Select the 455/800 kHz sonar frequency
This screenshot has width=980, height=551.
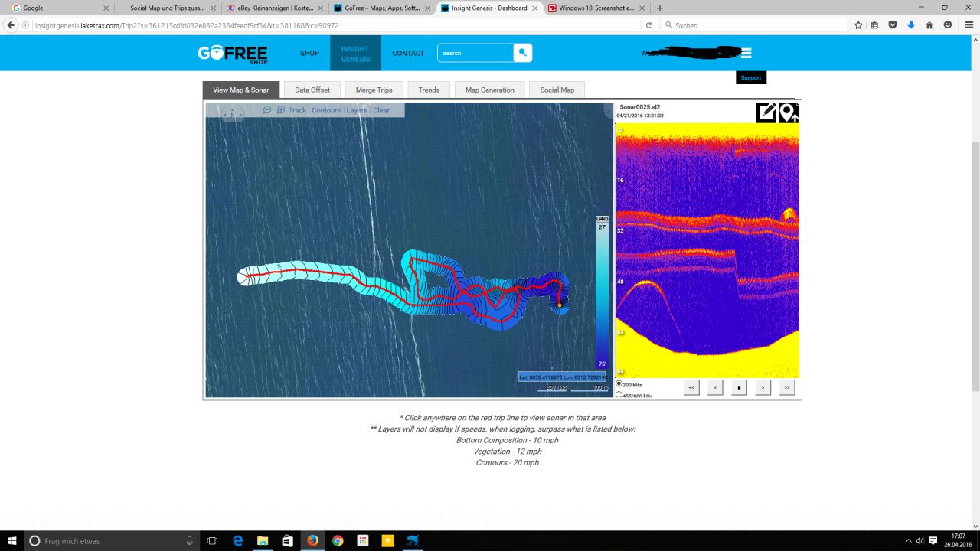[x=619, y=396]
